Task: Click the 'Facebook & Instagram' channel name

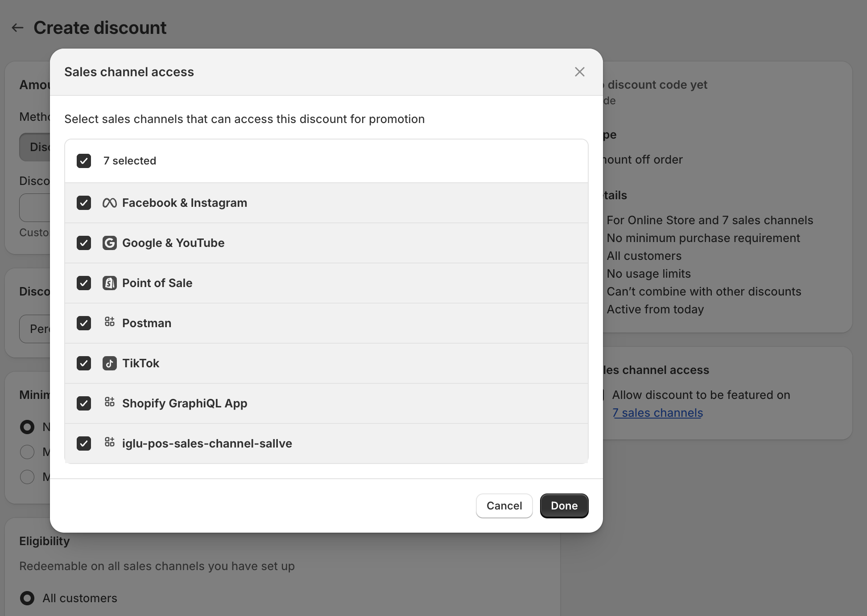Action: (x=185, y=203)
